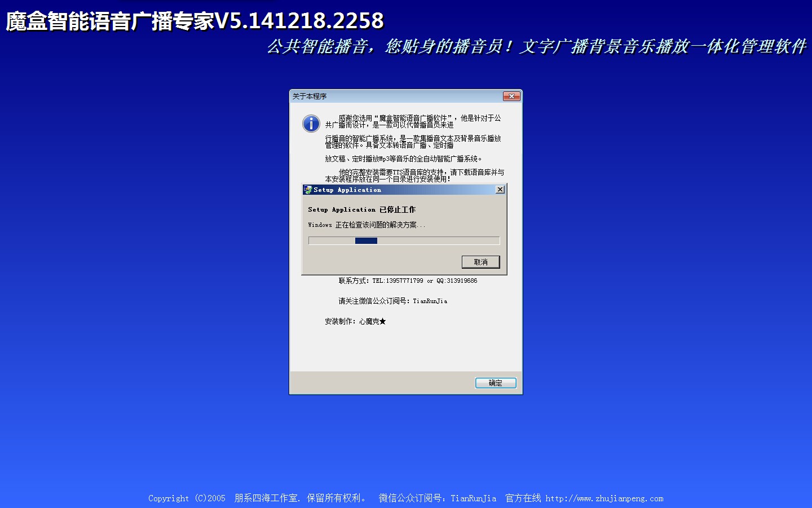Click the Setup Application title bar icon

coord(308,190)
